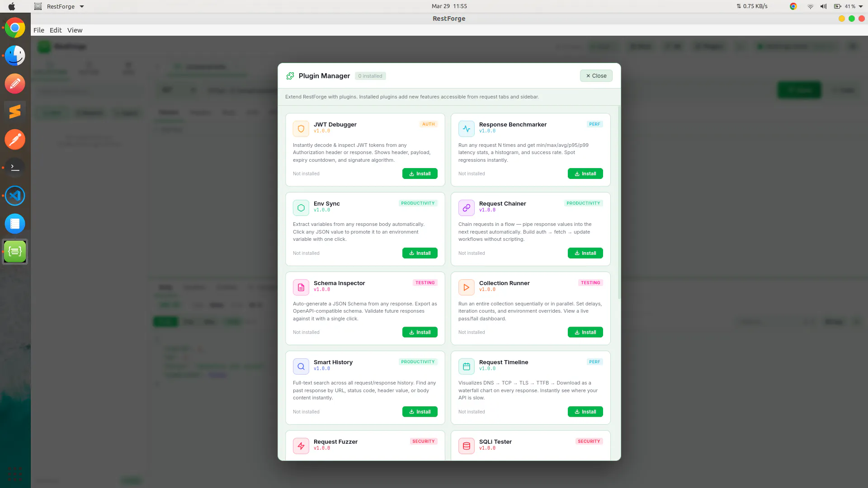
Task: Install the Request Chainer plugin
Action: click(x=585, y=253)
